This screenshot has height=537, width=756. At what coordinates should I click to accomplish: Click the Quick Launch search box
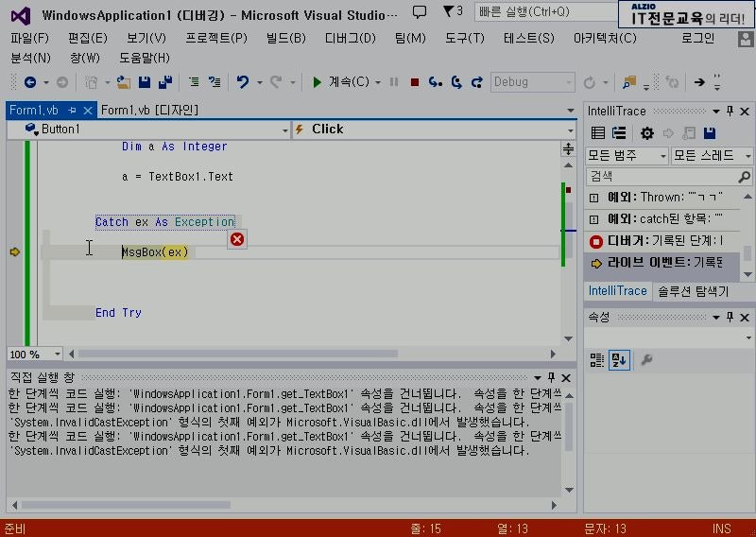pos(545,11)
